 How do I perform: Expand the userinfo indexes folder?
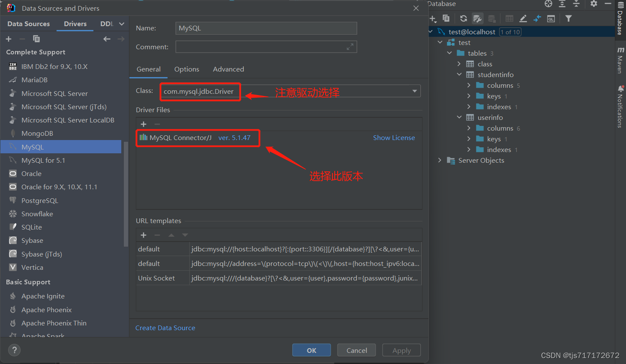pos(469,149)
